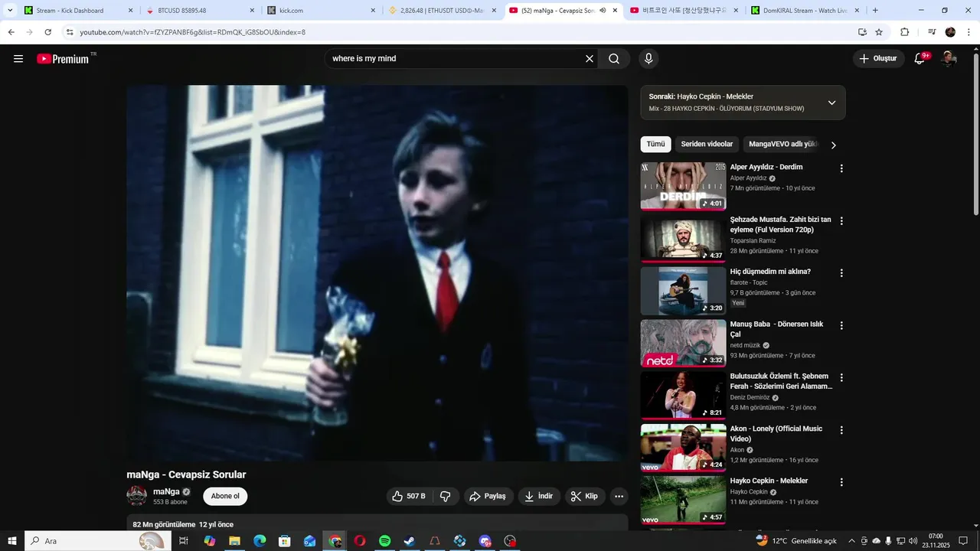Open media control icon in Chrome toolbar
The height and width of the screenshot is (551, 980).
(932, 32)
